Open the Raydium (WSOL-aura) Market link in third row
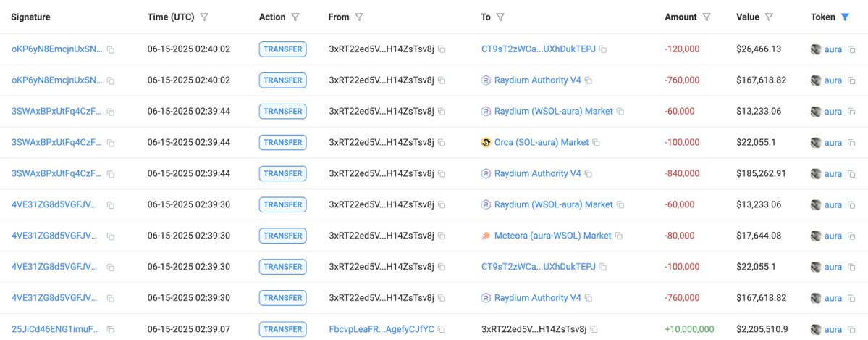Screen dimensions: 868x340 (554, 112)
